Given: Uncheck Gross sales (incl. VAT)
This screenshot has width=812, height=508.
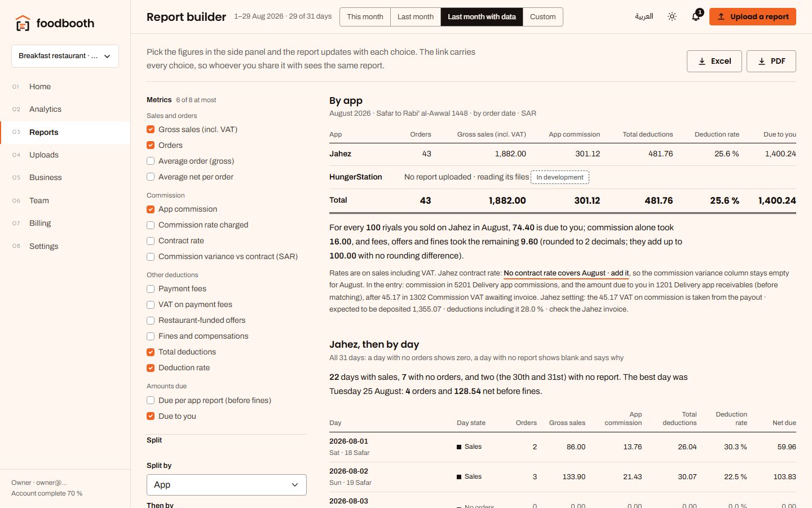Looking at the screenshot, I should point(151,129).
